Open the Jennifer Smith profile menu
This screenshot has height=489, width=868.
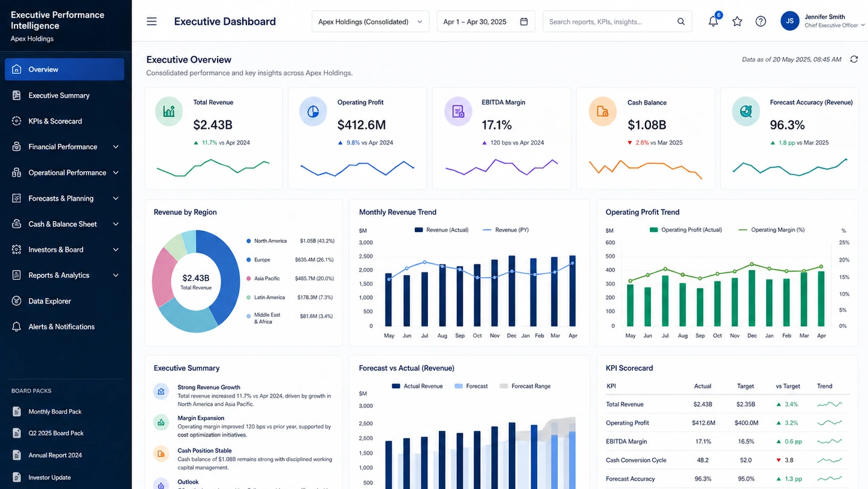click(822, 22)
